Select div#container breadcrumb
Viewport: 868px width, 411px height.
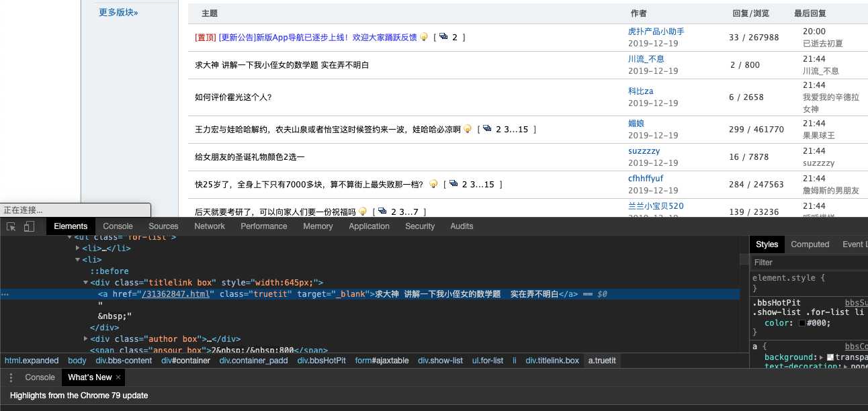pyautogui.click(x=185, y=361)
